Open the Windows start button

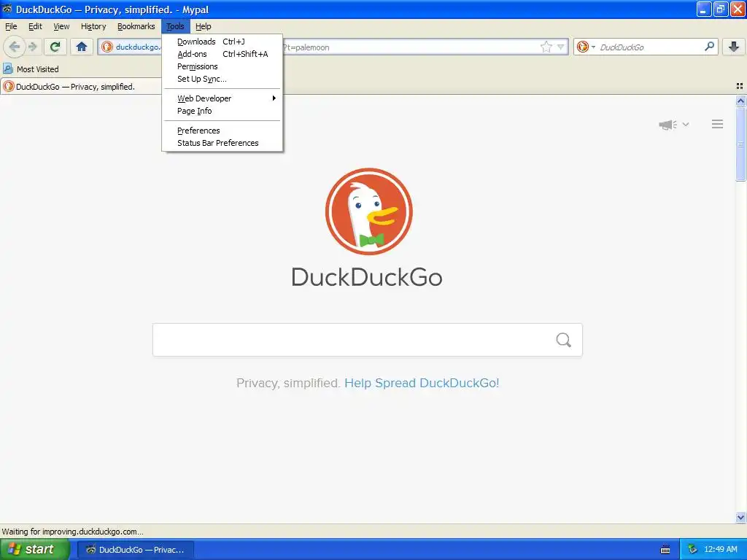coord(35,549)
